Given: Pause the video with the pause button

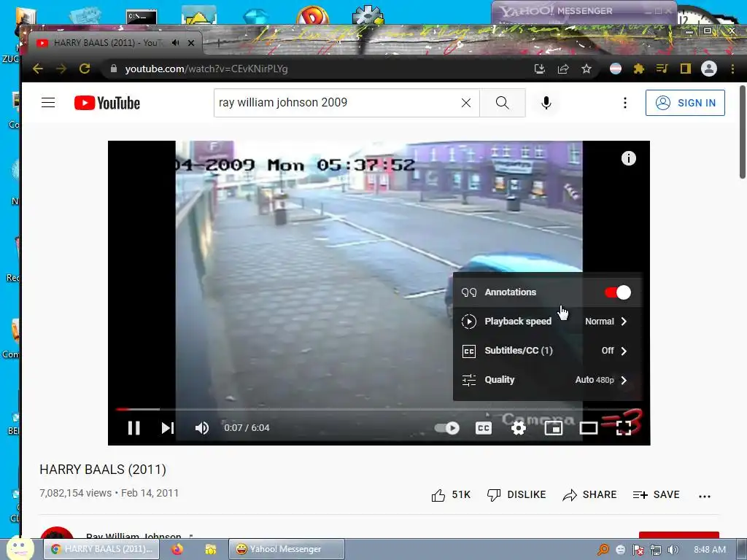Looking at the screenshot, I should [134, 427].
